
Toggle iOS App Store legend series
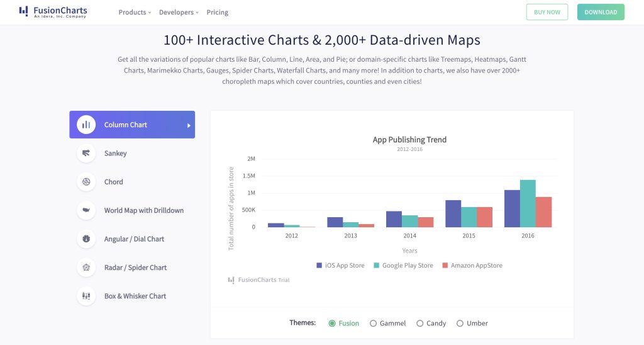[x=340, y=265]
